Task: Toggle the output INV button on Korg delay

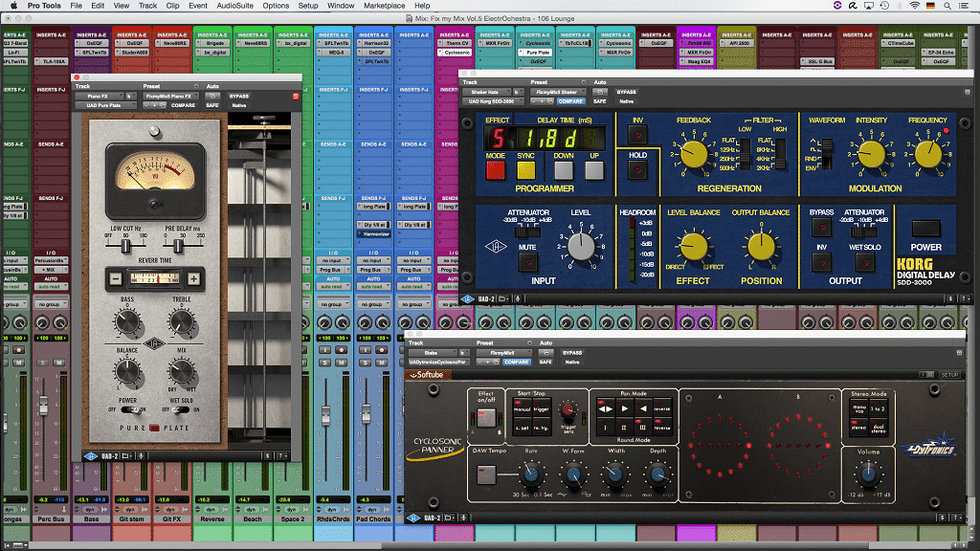Action: click(x=821, y=262)
